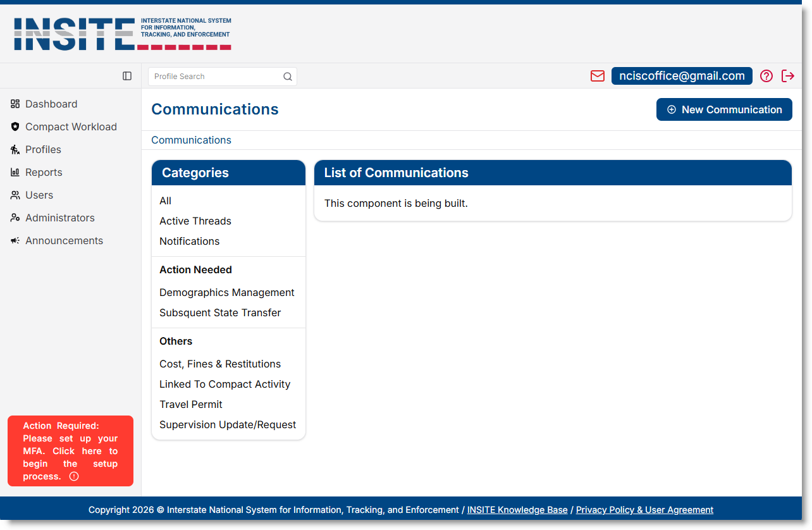The height and width of the screenshot is (530, 812).
Task: Click the Users people icon in the sidebar
Action: 15,195
